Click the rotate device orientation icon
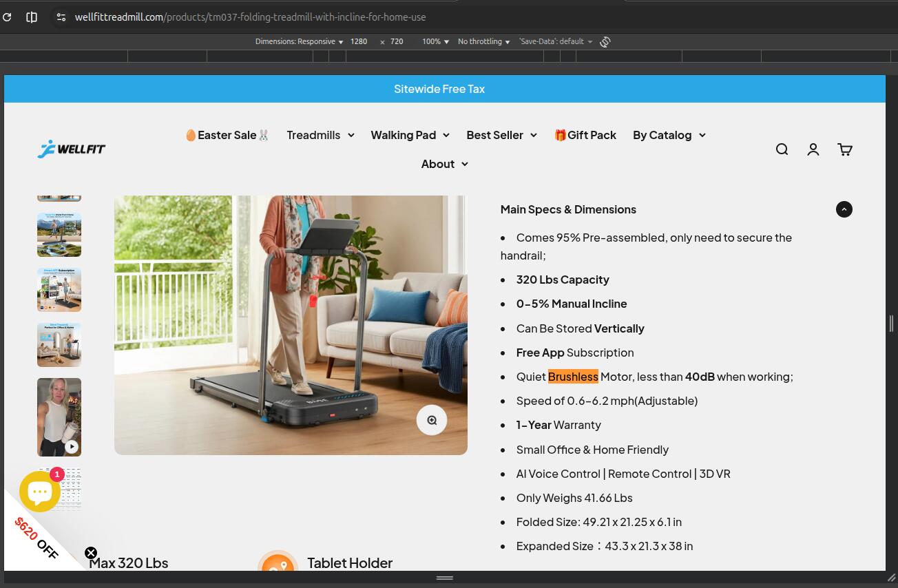The height and width of the screenshot is (588, 898). [605, 42]
